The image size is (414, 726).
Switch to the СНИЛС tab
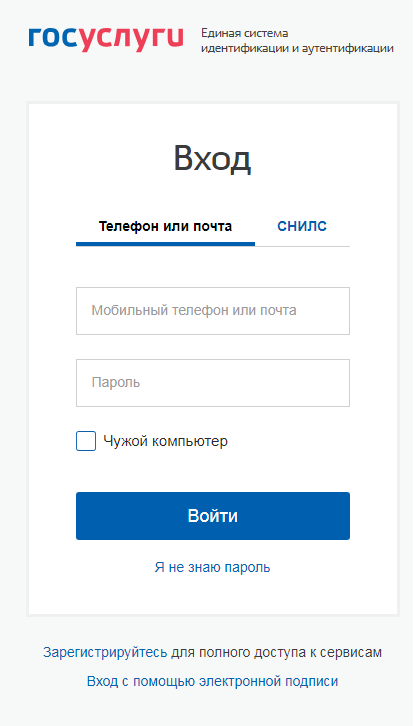[302, 226]
